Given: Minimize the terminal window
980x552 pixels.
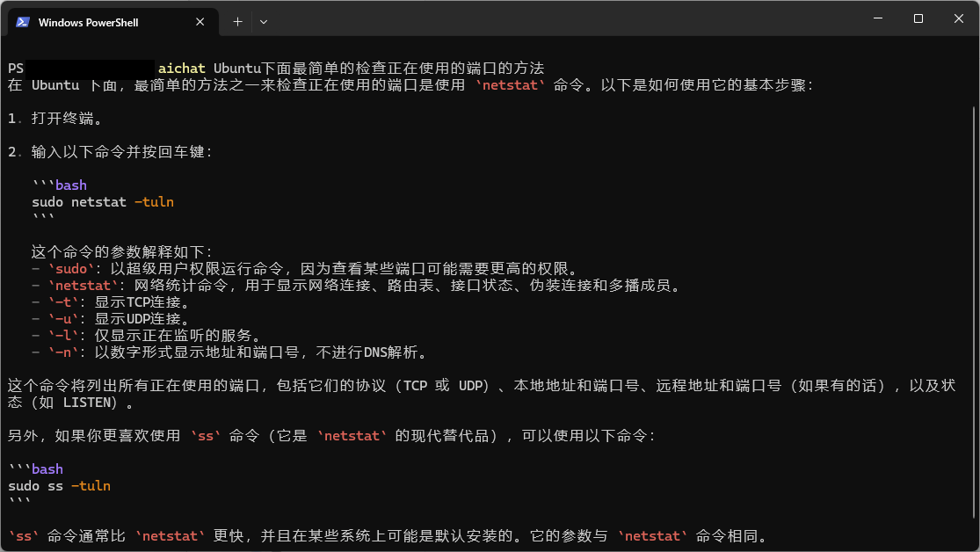Looking at the screenshot, I should click(877, 18).
